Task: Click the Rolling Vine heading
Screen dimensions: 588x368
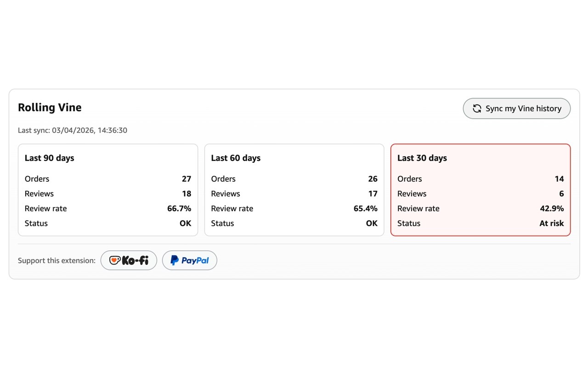Action: [50, 108]
